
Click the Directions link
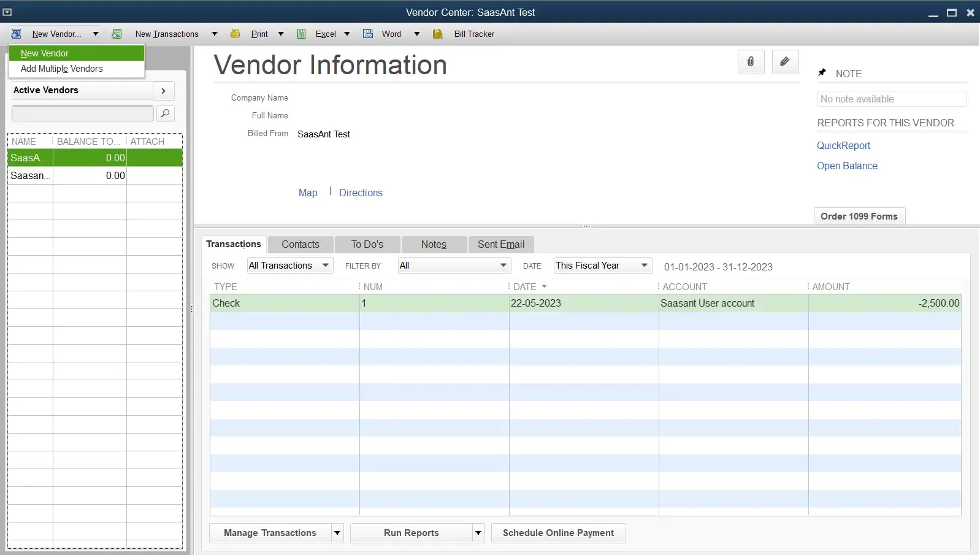pos(361,193)
